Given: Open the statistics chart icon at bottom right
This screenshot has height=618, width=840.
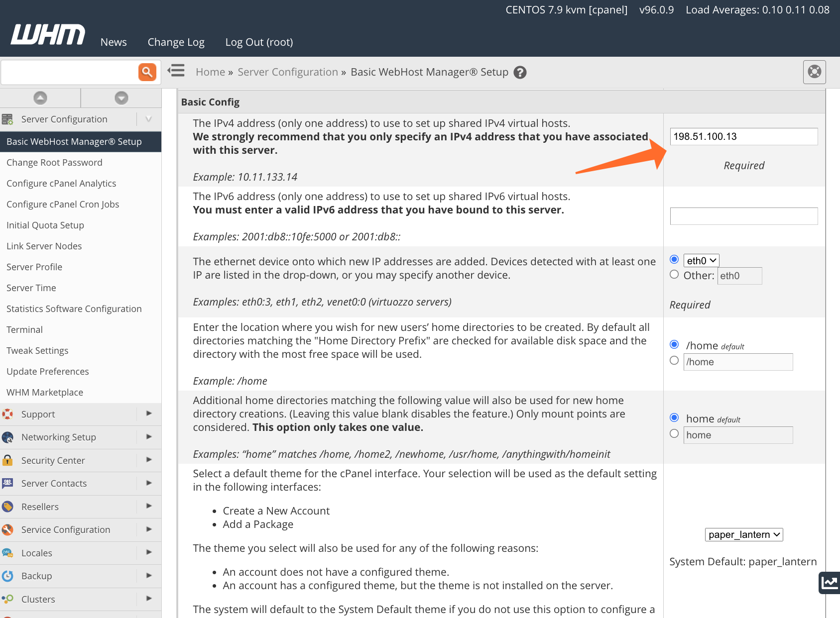Looking at the screenshot, I should pos(830,582).
